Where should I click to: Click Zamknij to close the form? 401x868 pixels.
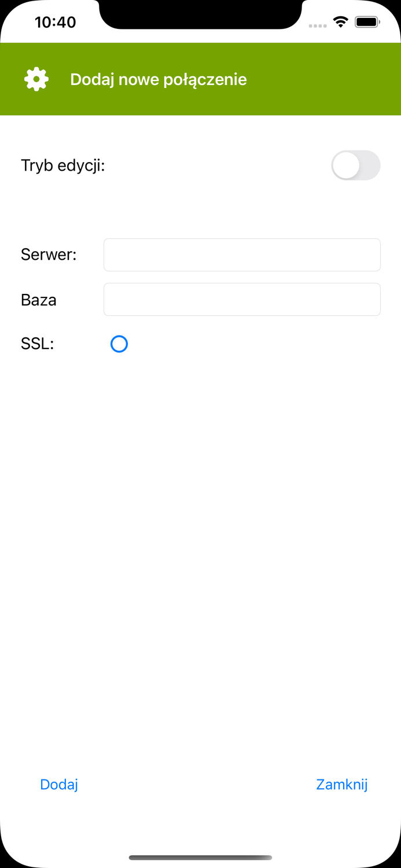click(341, 784)
